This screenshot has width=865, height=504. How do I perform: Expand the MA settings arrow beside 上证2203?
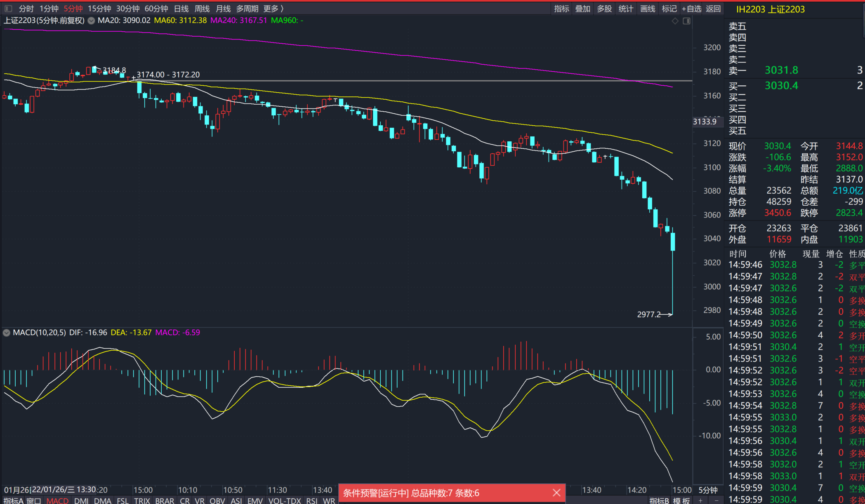pyautogui.click(x=91, y=21)
